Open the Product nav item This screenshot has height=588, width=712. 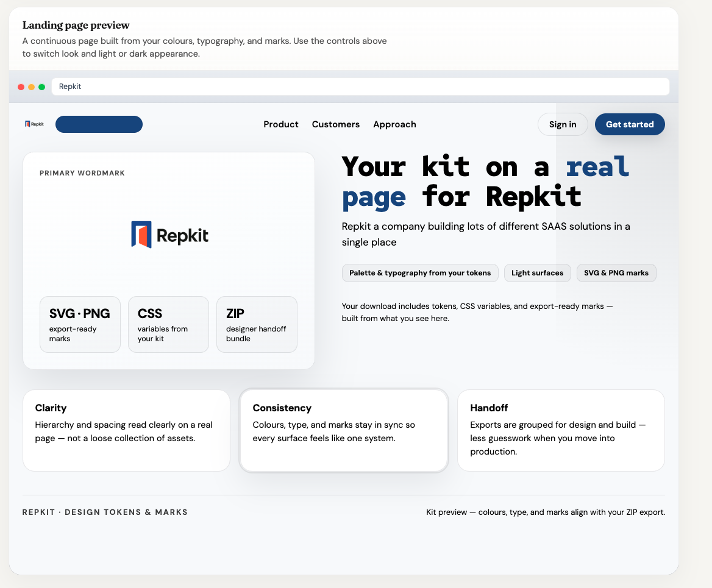point(280,124)
